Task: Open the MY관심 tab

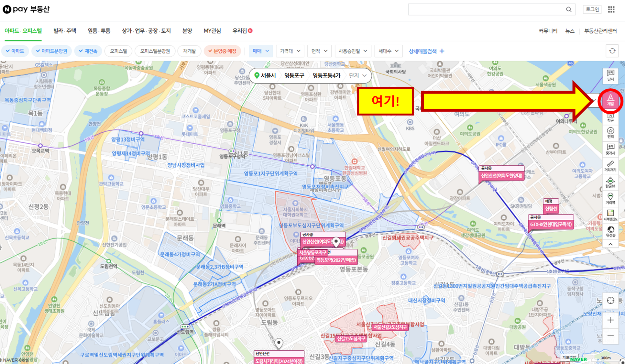Action: point(212,31)
